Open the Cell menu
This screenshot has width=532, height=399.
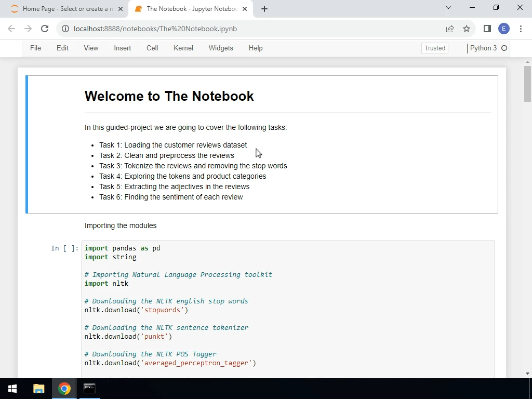[x=152, y=48]
